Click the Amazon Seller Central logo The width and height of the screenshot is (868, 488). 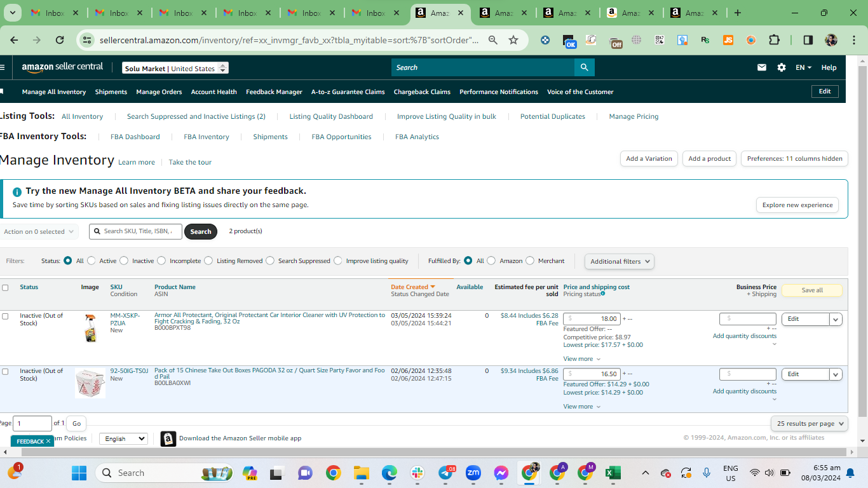[x=62, y=67]
